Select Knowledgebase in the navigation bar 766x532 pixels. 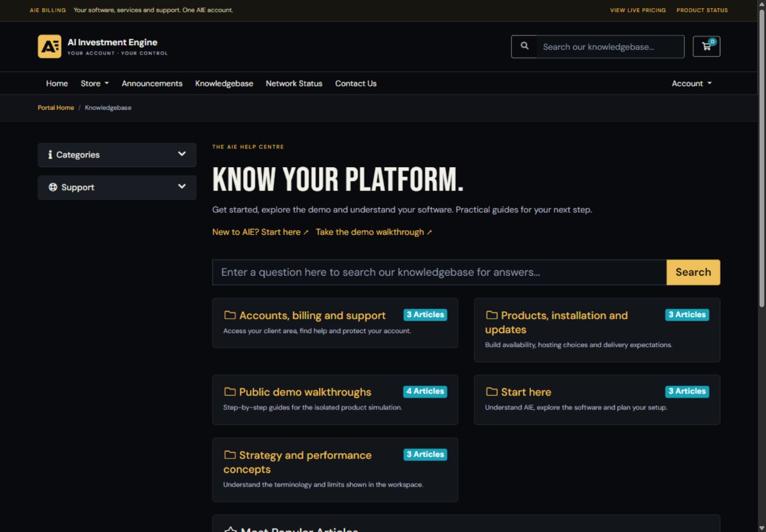click(x=224, y=83)
